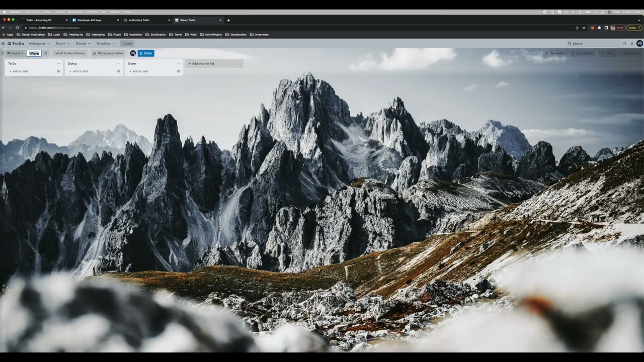Viewport: 644px width, 362px height.
Task: Open the Trello information icon
Action: coord(624,43)
